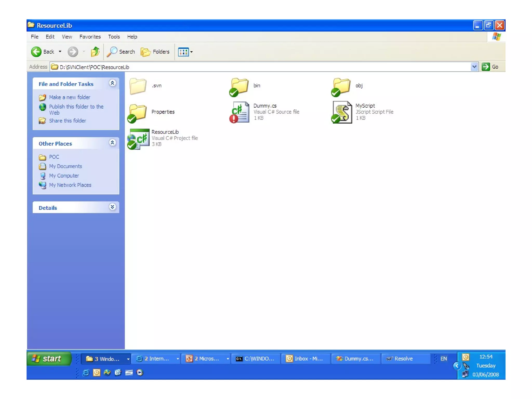The height and width of the screenshot is (399, 532).
Task: Select the MyScript JScript file icon
Action: tap(342, 112)
